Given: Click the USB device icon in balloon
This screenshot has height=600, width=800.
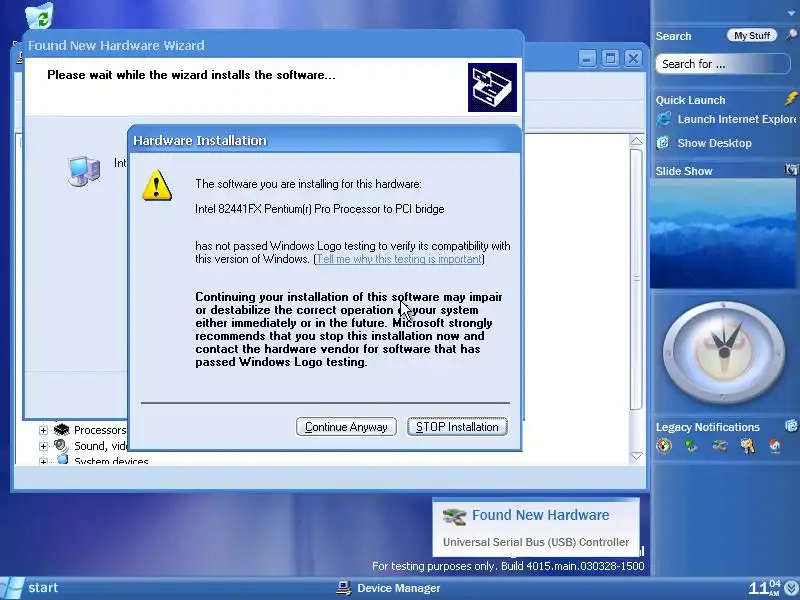Looking at the screenshot, I should [454, 516].
